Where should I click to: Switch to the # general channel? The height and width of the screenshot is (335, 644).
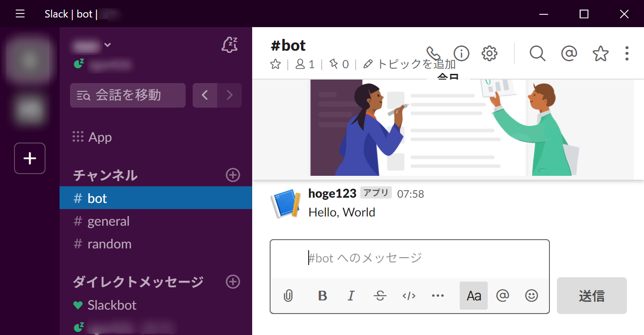point(156,221)
